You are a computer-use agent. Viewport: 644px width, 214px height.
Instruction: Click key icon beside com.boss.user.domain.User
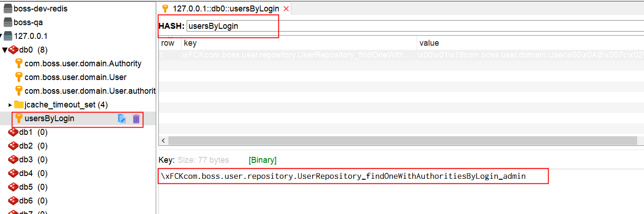[x=19, y=77]
